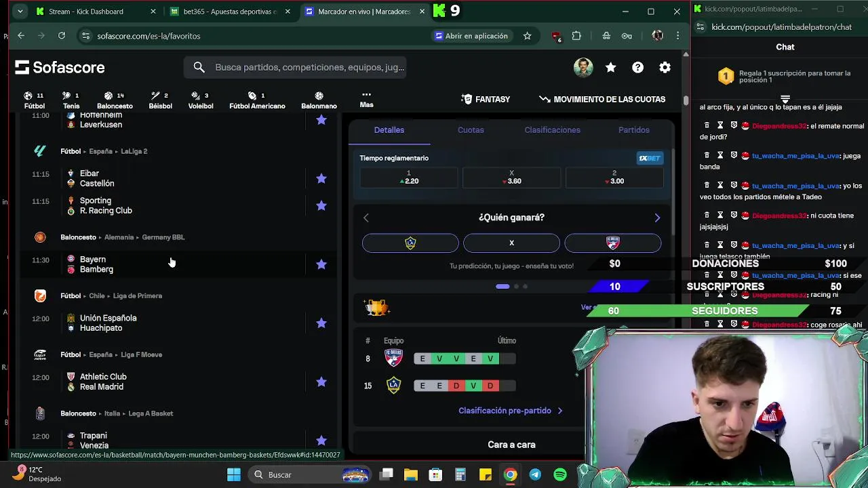Open the Balonmano sport category
Viewport: 868px width, 488px height.
pyautogui.click(x=319, y=100)
